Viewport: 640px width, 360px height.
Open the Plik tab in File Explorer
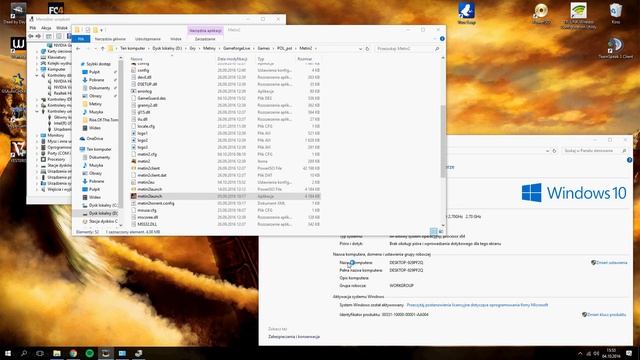pos(81,39)
